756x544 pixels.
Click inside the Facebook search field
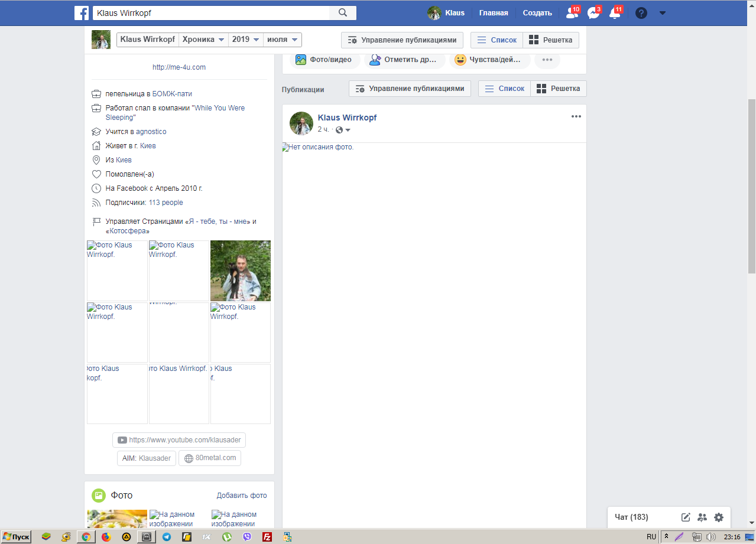tap(210, 13)
